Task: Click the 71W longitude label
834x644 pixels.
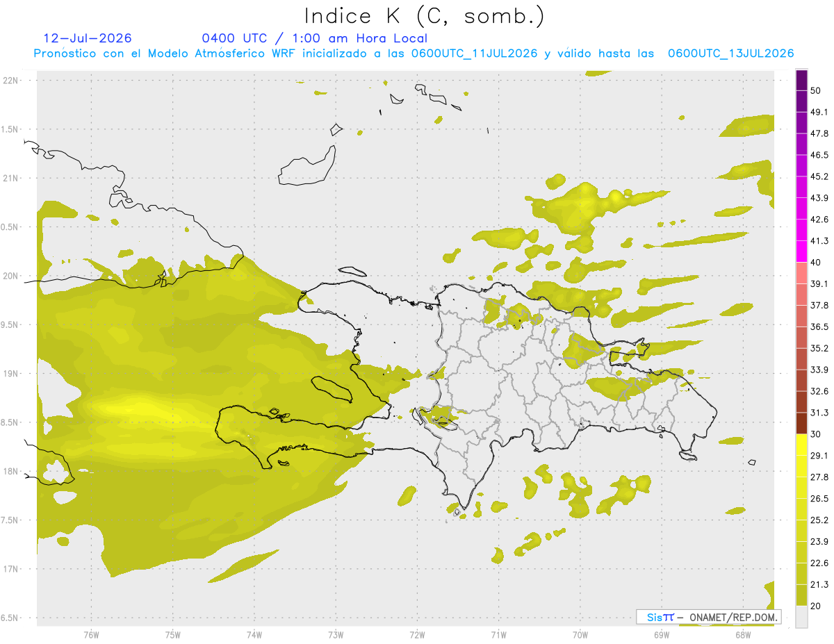Action: 498,634
